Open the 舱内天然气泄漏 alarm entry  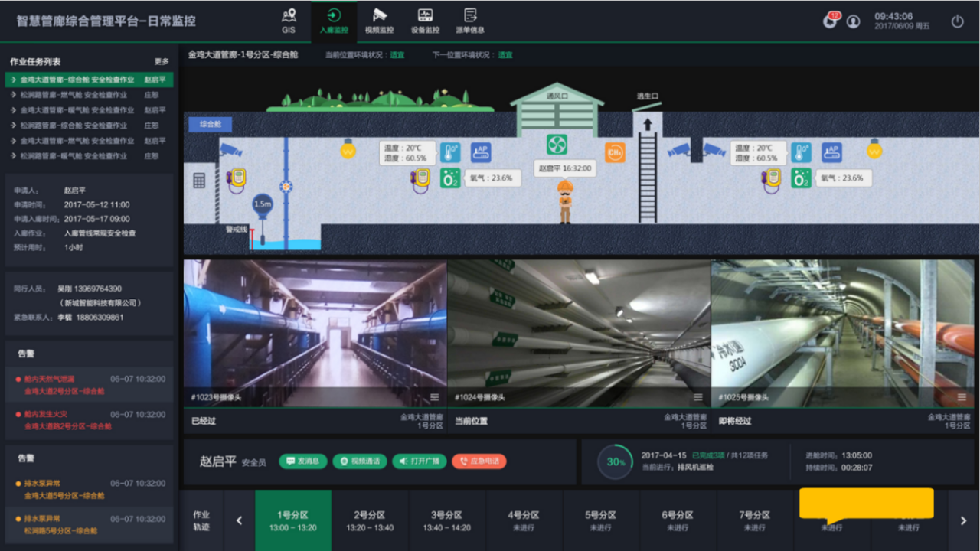click(90, 384)
